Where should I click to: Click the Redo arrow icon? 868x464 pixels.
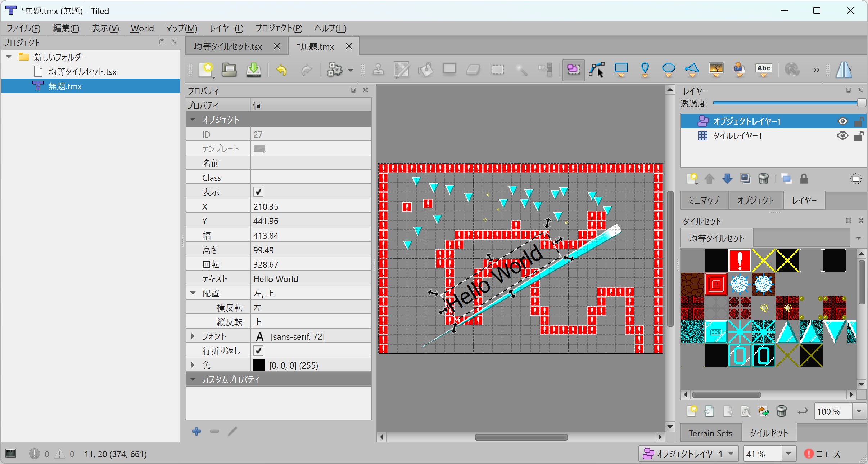tap(306, 70)
